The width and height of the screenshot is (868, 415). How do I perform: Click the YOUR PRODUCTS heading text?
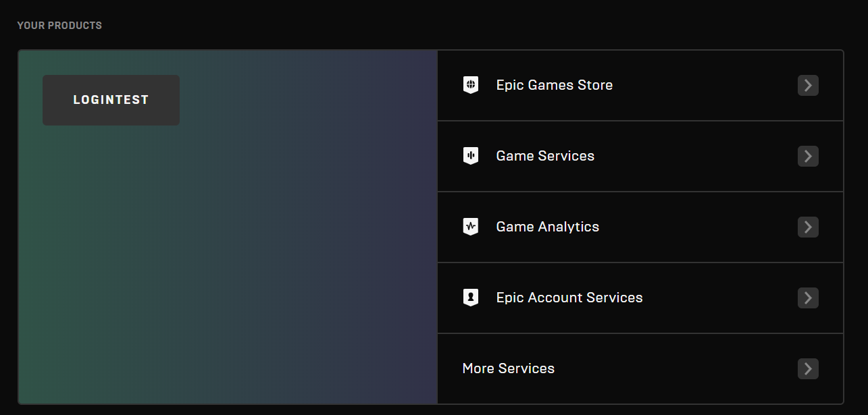pyautogui.click(x=59, y=26)
